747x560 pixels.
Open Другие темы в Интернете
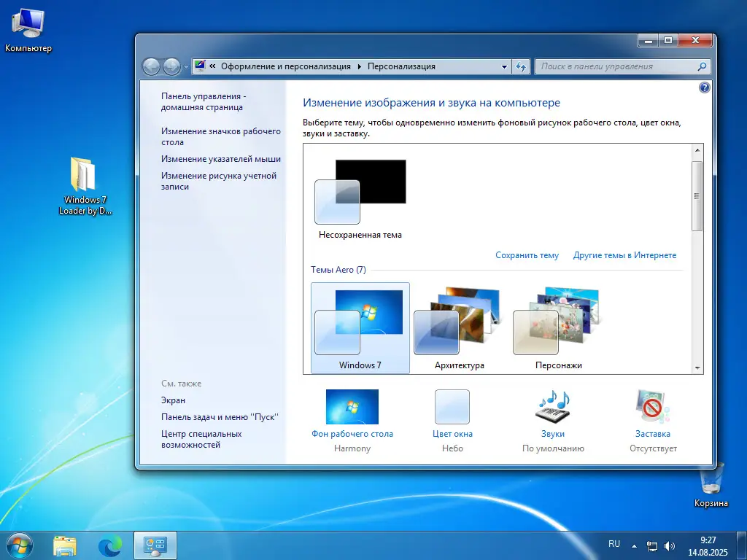pos(625,255)
